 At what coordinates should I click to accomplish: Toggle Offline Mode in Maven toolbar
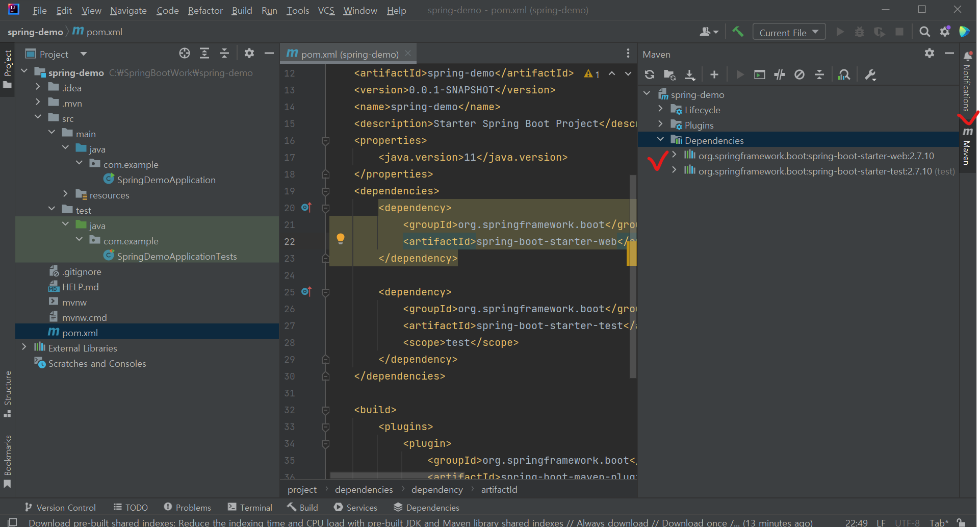point(780,74)
